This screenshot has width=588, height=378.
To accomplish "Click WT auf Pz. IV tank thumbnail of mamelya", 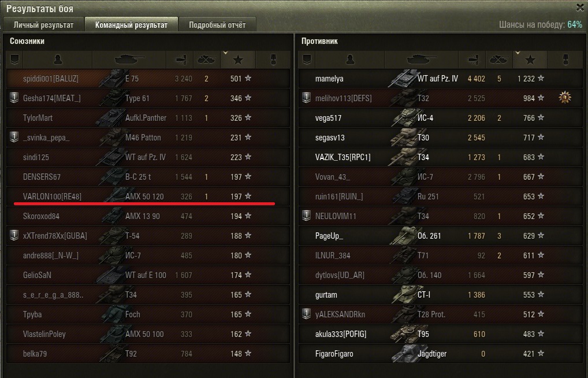I will tap(403, 79).
